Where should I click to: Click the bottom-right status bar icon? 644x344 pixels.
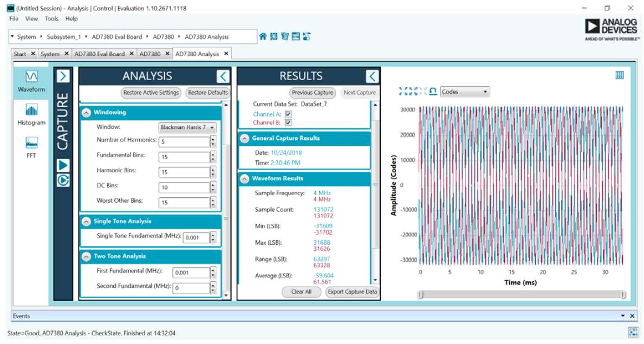click(x=633, y=333)
